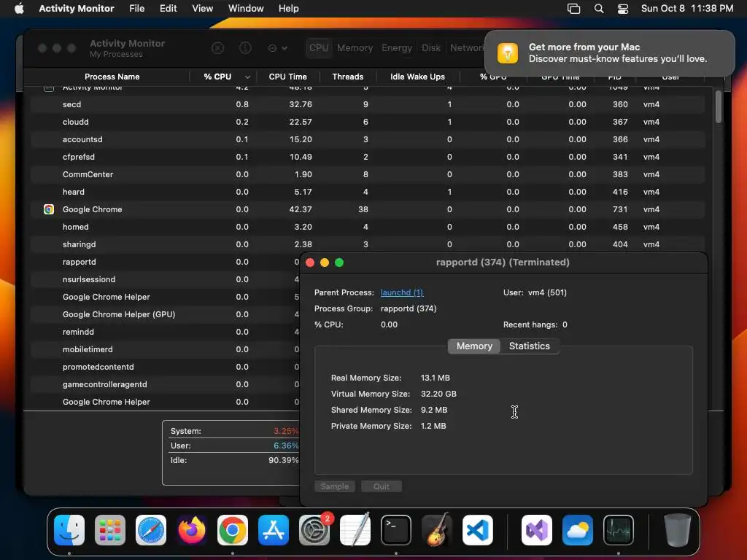Open the tips notification banner
Screen dimensions: 747x560
click(x=610, y=52)
